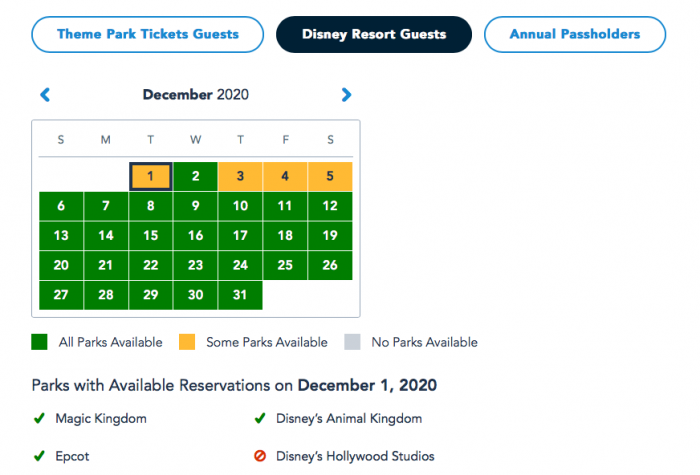This screenshot has width=700, height=475.
Task: Click gray No Parks Available legend swatch
Action: (x=352, y=342)
